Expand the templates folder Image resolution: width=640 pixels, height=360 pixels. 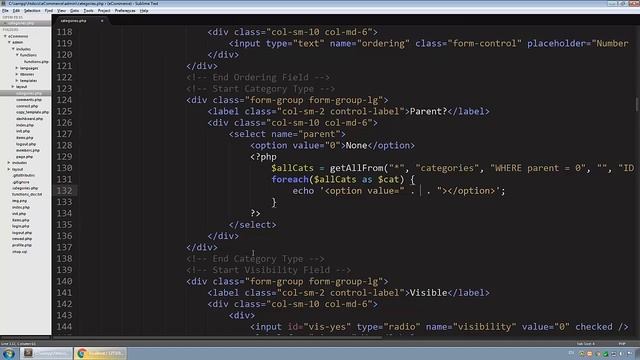click(17, 80)
